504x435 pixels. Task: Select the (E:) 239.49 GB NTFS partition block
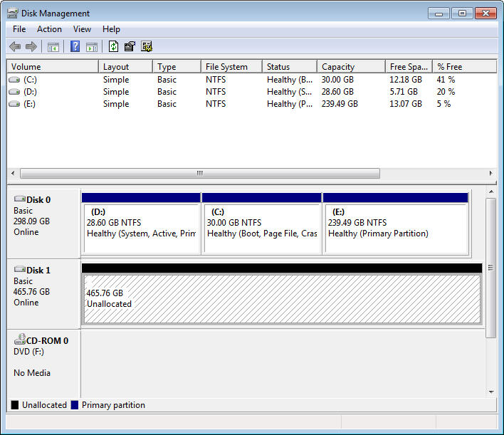pos(395,224)
